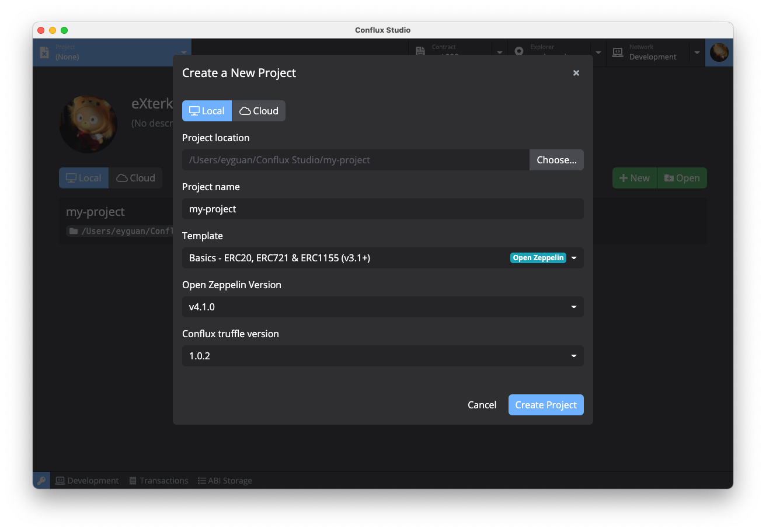Click ABI Storage in the status bar
Screen dimensions: 766x532
click(225, 481)
